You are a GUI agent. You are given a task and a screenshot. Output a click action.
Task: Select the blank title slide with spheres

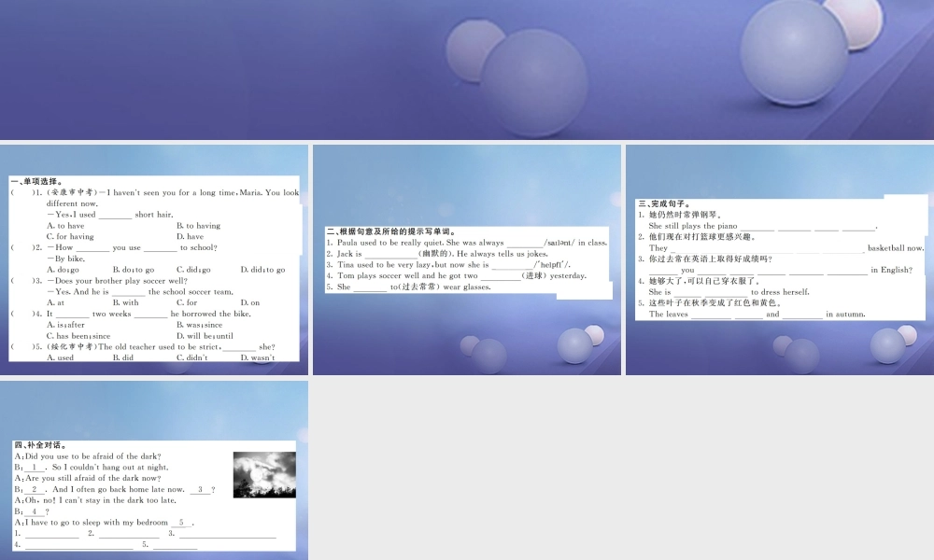[467, 70]
